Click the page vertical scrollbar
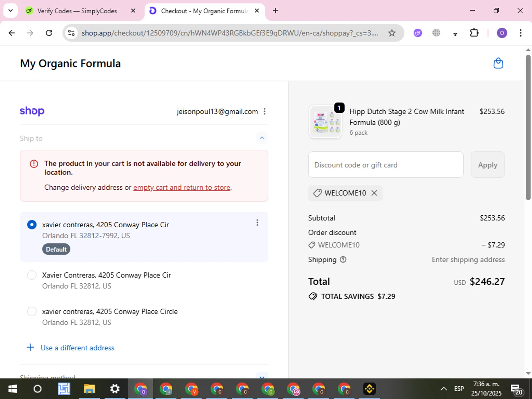This screenshot has height=399, width=532. point(528,127)
